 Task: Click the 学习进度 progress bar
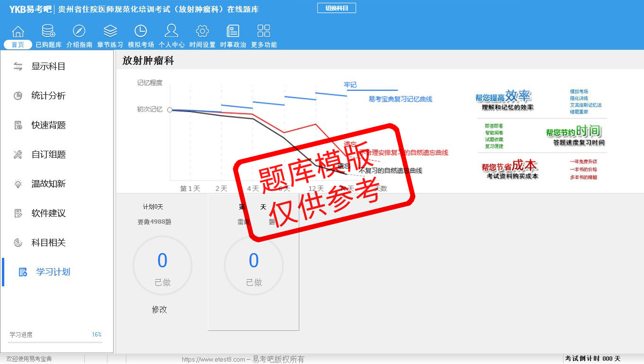[x=56, y=342]
